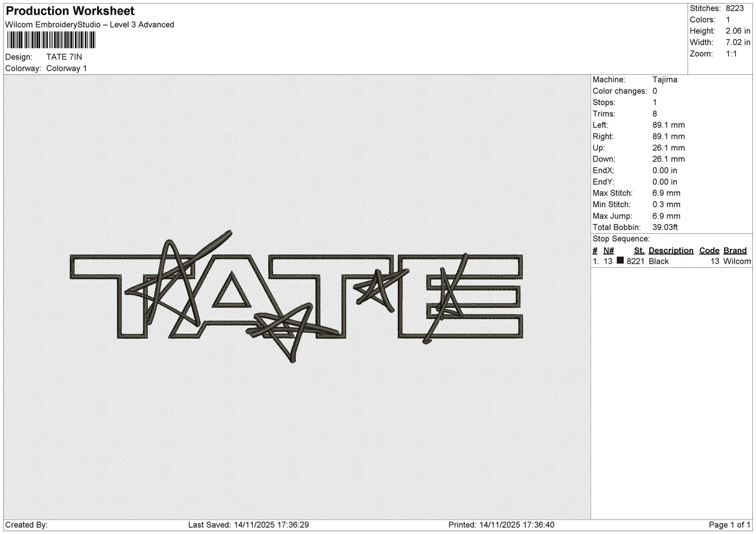The height and width of the screenshot is (534, 756).
Task: Click the Trims value 8
Action: (x=655, y=114)
